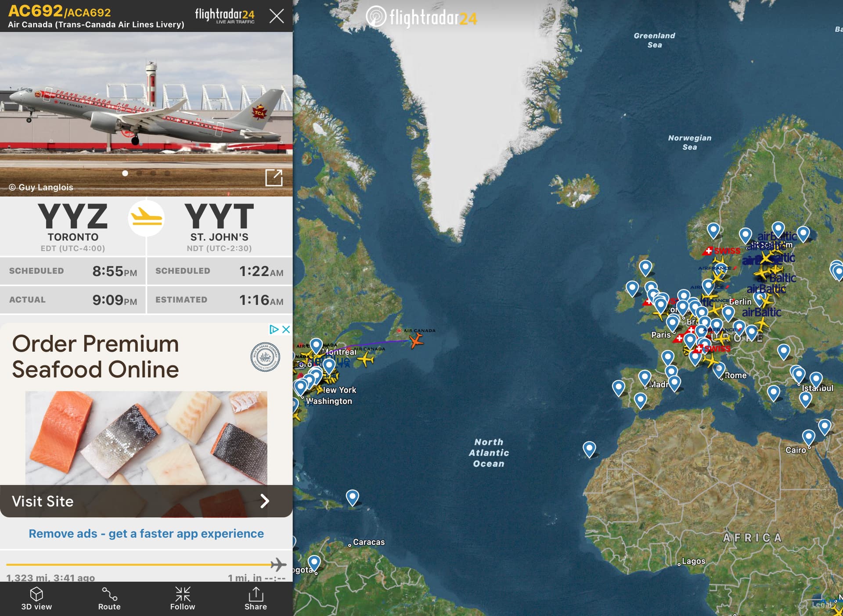Close the AC692 flight panel

click(x=277, y=16)
